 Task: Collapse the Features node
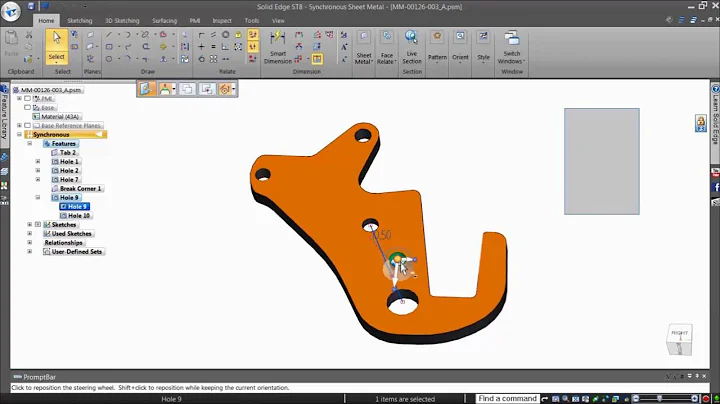click(30, 144)
